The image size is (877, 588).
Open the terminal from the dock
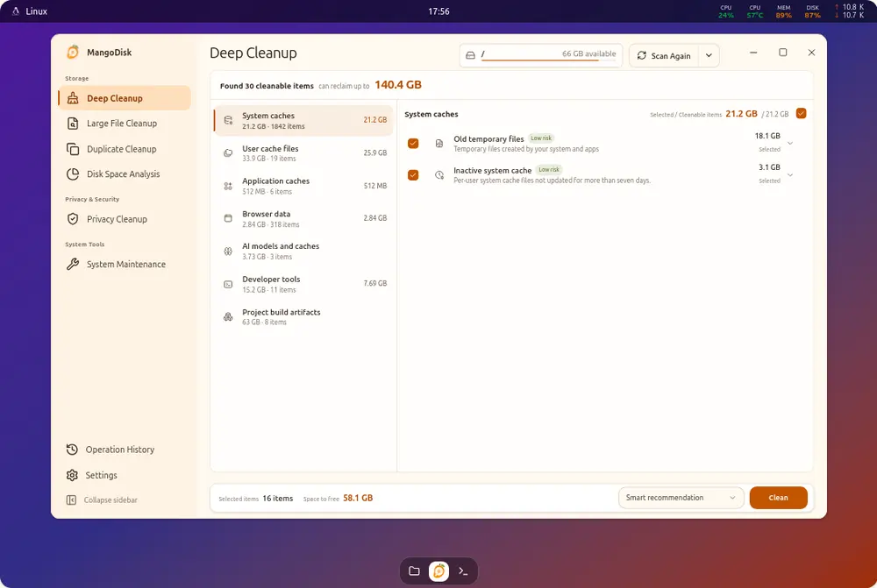point(463,571)
